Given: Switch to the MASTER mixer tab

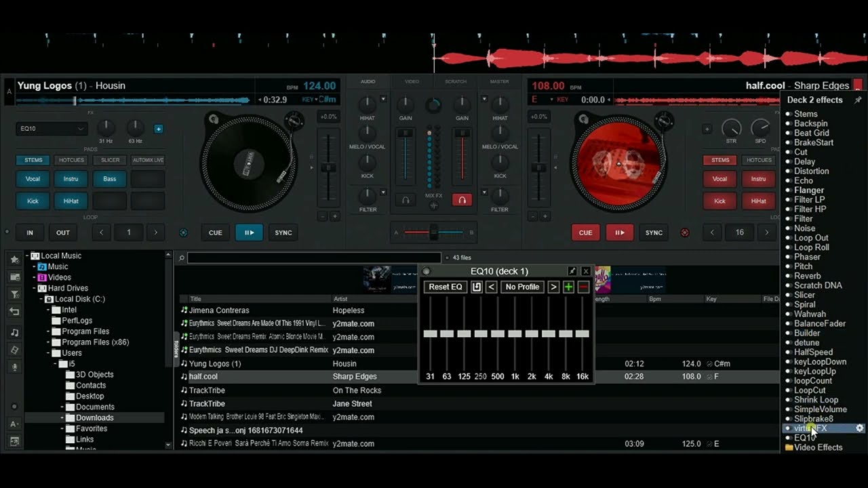Looking at the screenshot, I should [500, 81].
